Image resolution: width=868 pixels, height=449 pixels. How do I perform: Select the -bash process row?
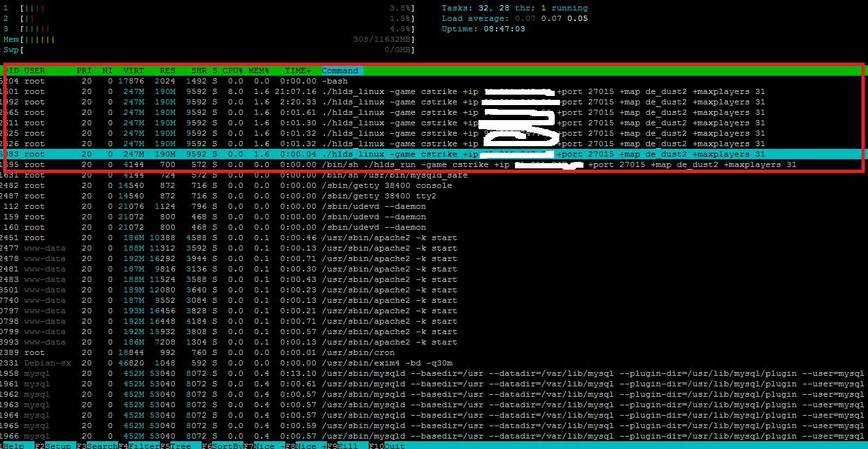click(x=434, y=81)
